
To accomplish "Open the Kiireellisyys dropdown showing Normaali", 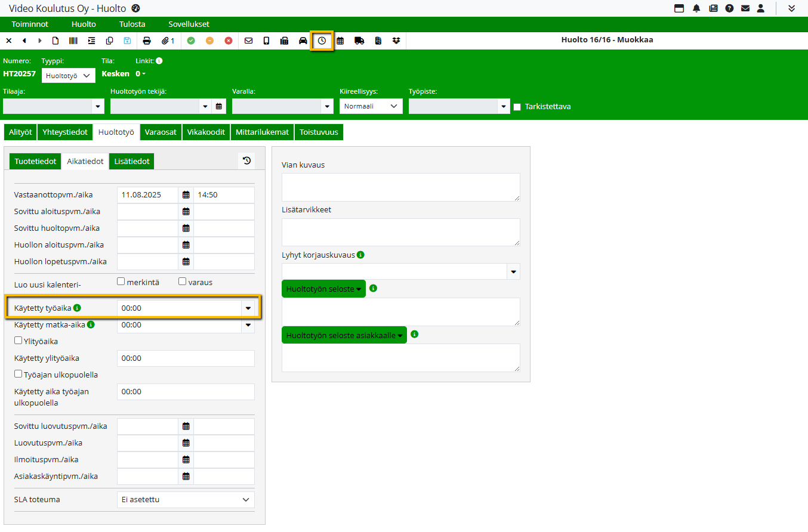I will (371, 106).
